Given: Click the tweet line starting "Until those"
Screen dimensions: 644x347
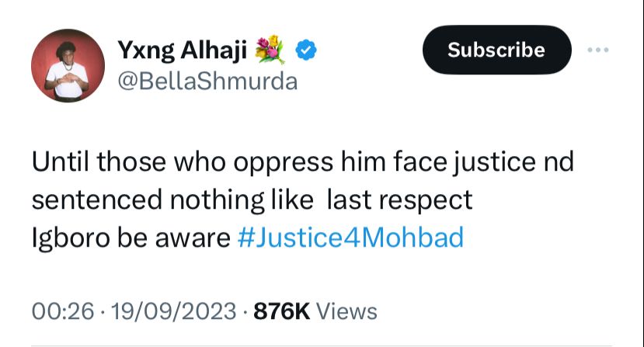Looking at the screenshot, I should [x=303, y=161].
